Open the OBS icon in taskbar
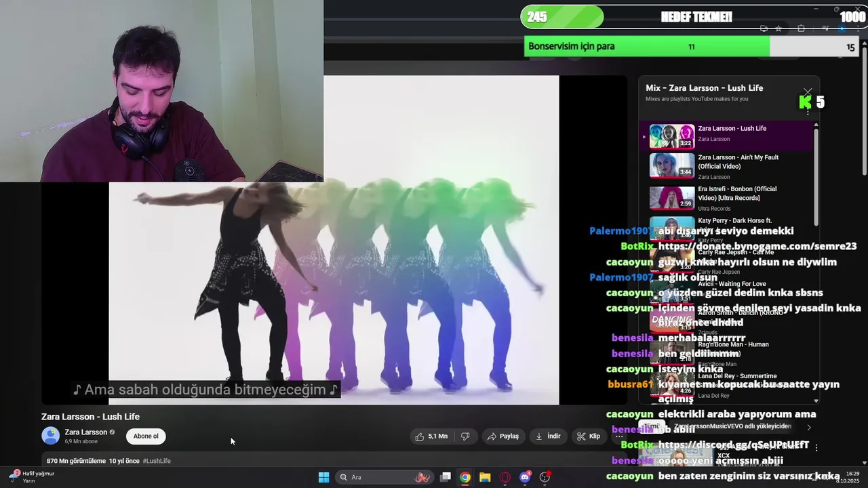Screen dimensions: 868x488 click(545, 477)
